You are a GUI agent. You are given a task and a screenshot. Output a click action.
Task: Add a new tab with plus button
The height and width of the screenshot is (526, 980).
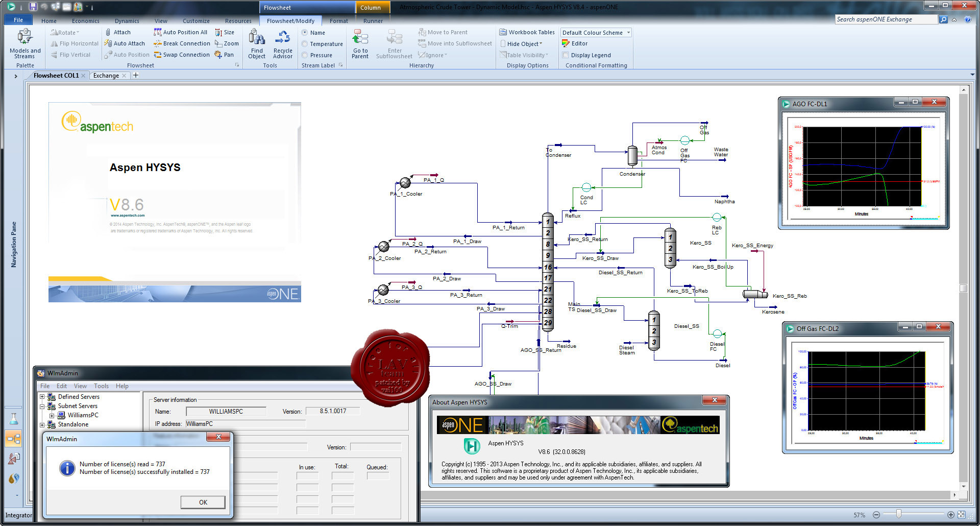[x=136, y=75]
